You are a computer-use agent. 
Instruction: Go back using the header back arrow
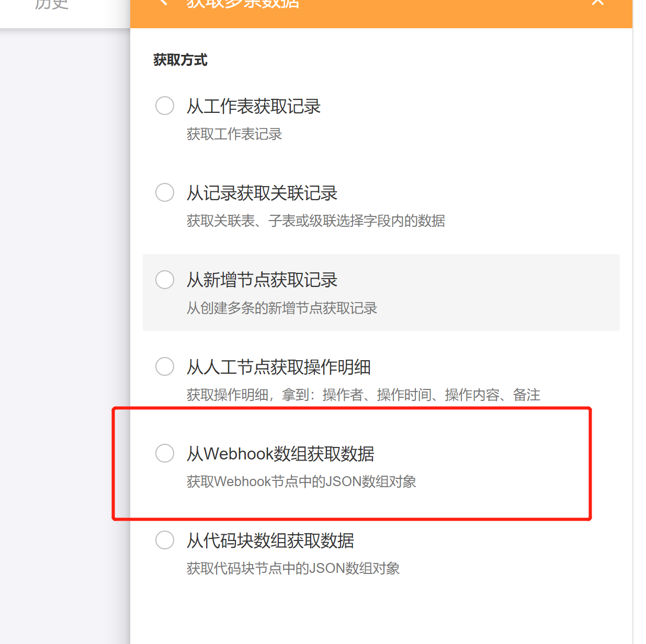tap(163, 3)
